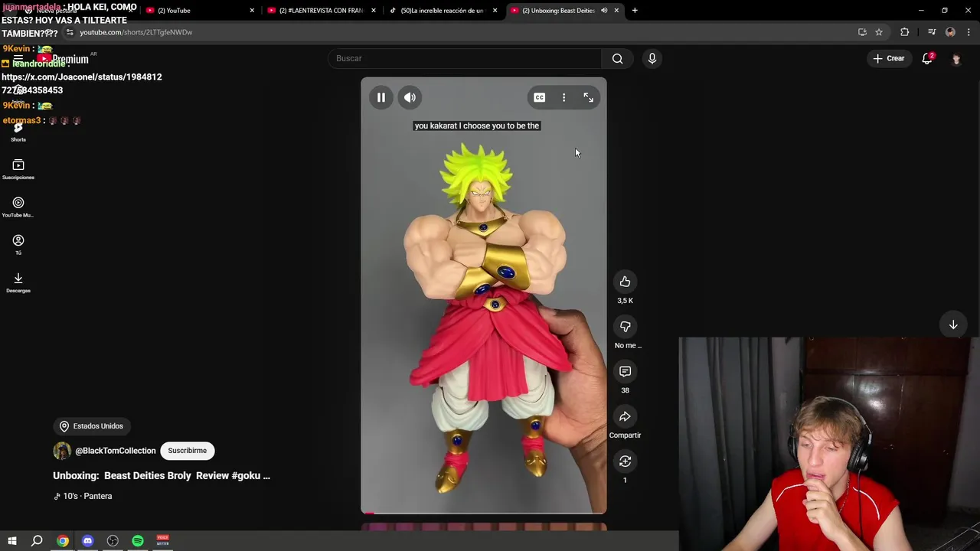The image size is (980, 551).
Task: Open the Chrome three-dot menu
Action: click(x=969, y=32)
